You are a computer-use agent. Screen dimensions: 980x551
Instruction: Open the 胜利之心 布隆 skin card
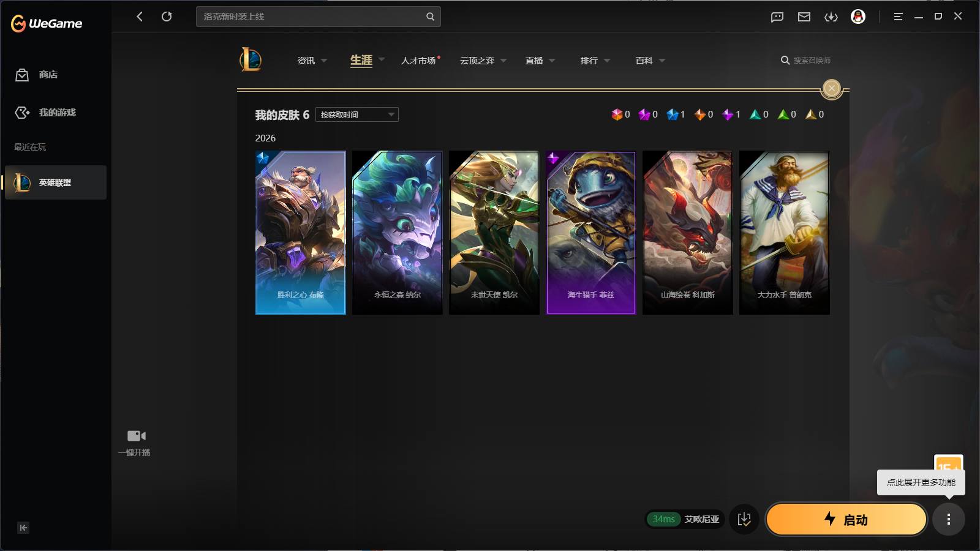click(301, 233)
